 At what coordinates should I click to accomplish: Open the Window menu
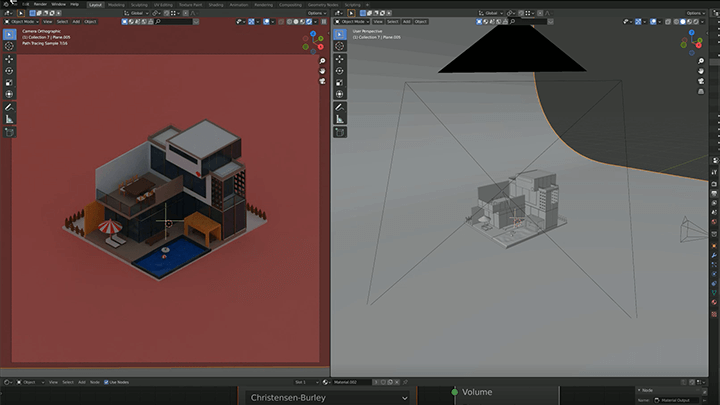tap(58, 5)
